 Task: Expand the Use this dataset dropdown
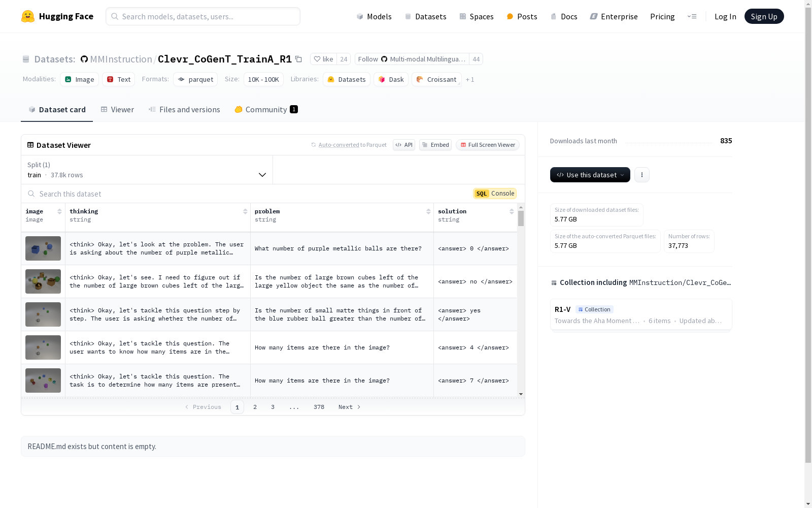point(590,175)
